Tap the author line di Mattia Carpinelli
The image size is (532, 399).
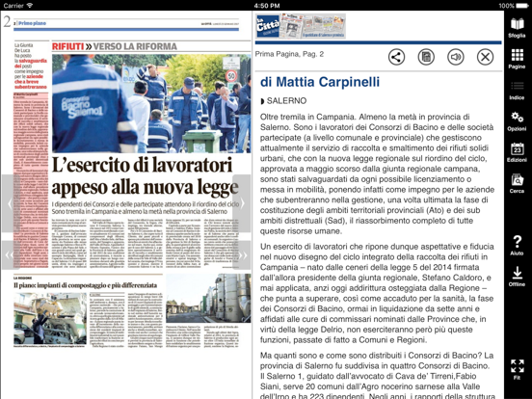[x=320, y=82]
